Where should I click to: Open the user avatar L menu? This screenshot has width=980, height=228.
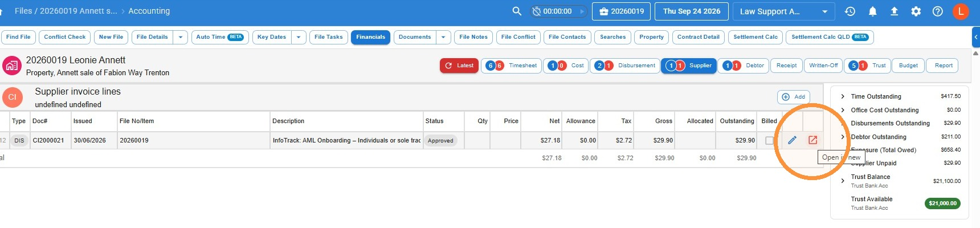pyautogui.click(x=961, y=11)
